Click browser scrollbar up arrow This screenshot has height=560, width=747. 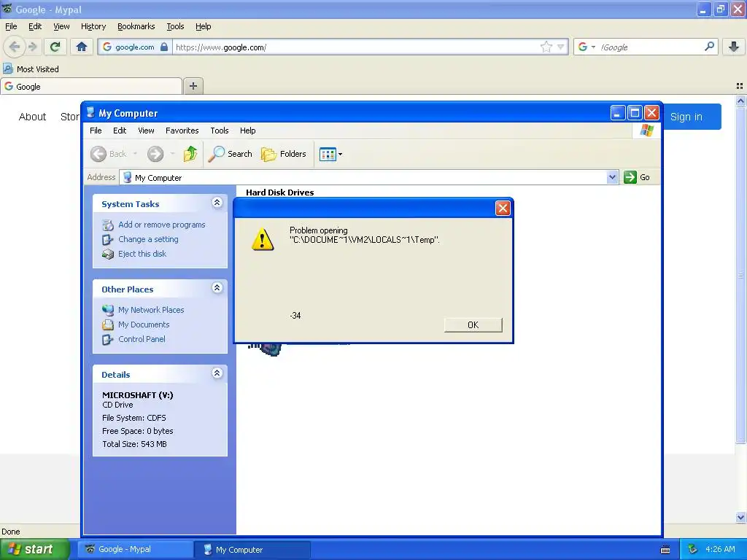tap(740, 101)
